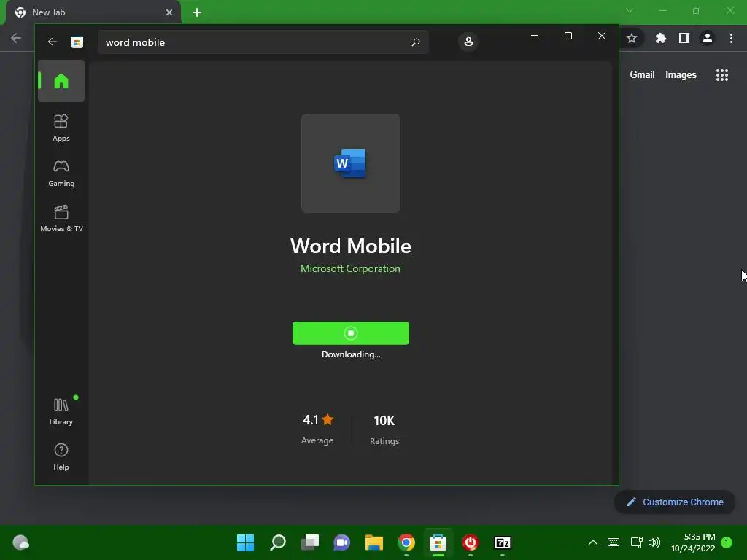Close the Chrome New Tab tab
This screenshot has width=747, height=560.
click(169, 12)
